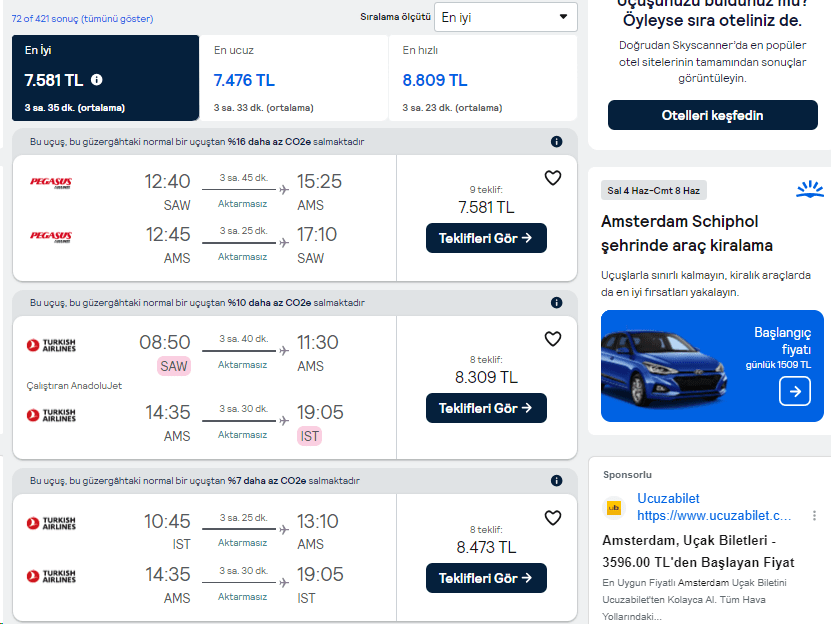831x624 pixels.
Task: Switch to the En iyi tab
Action: pyautogui.click(x=105, y=78)
